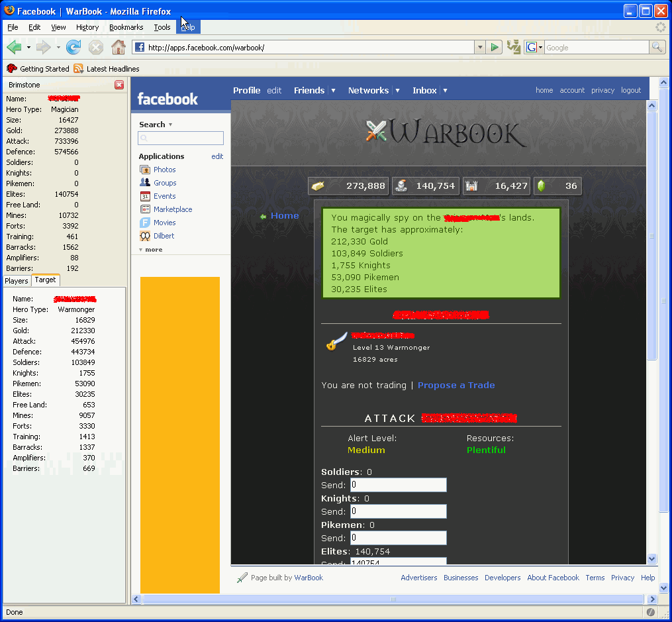Click the Propose a Trade link

click(456, 385)
